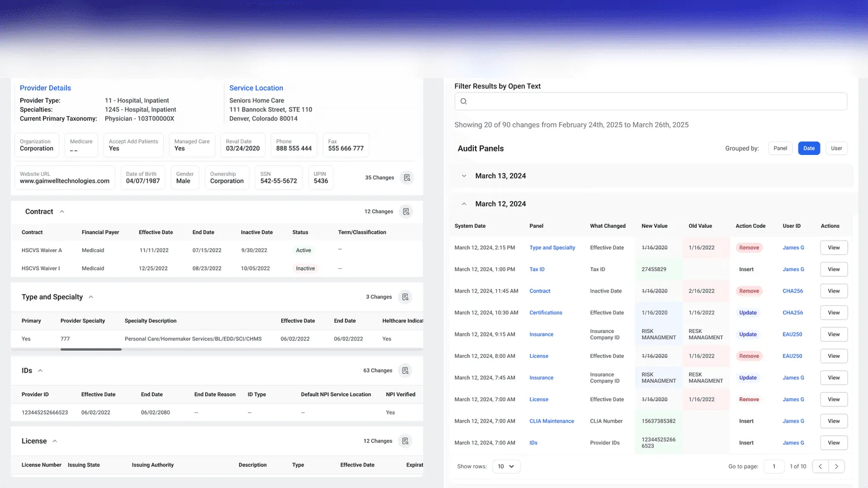Click View for the Certifications row

click(x=834, y=313)
